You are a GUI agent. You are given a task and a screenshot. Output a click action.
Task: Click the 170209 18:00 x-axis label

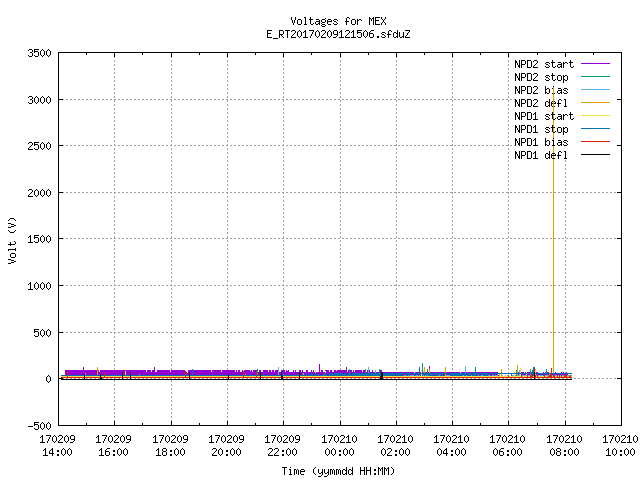tap(171, 446)
